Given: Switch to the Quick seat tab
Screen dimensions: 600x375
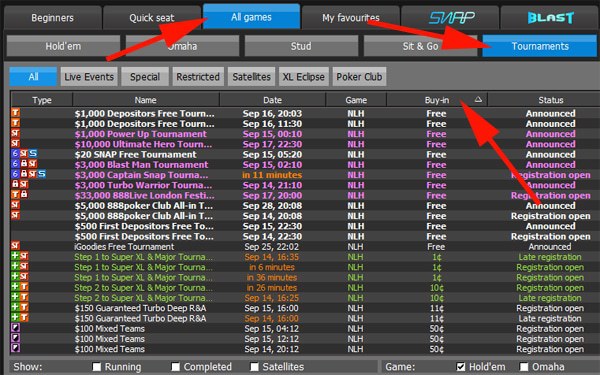Looking at the screenshot, I should (152, 18).
